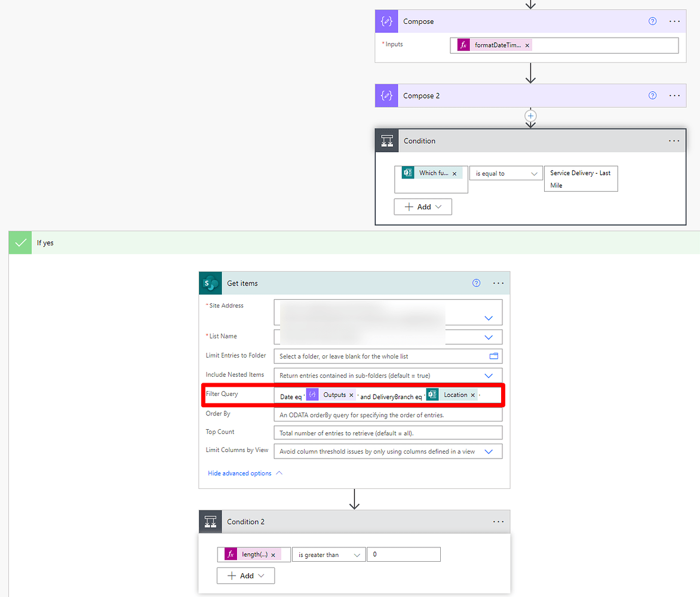Open the "is equal to" operator dropdown
Screen dimensions: 700x597
pos(505,173)
